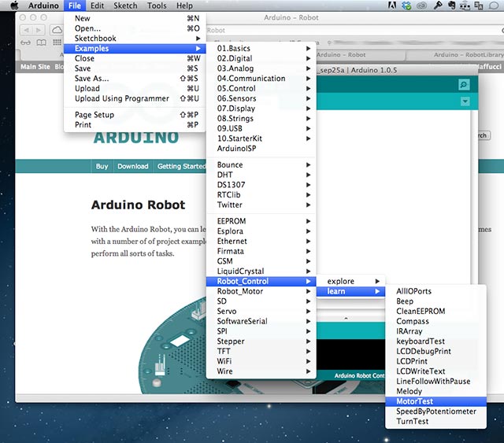
Task: Select Upload Using Programmer
Action: point(135,98)
